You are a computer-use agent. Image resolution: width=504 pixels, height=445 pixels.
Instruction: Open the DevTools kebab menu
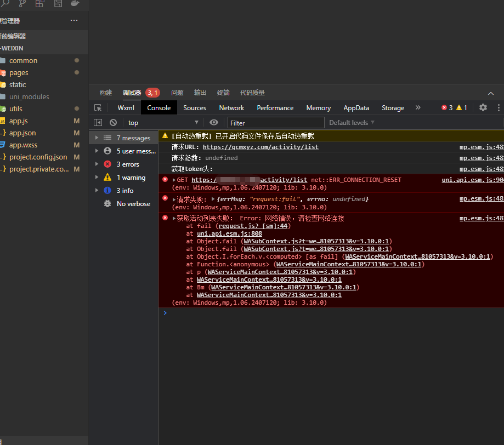pyautogui.click(x=498, y=107)
